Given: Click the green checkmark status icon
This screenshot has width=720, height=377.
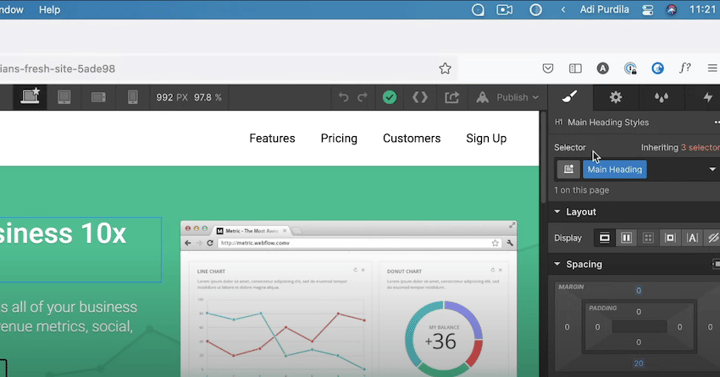Looking at the screenshot, I should [x=389, y=97].
